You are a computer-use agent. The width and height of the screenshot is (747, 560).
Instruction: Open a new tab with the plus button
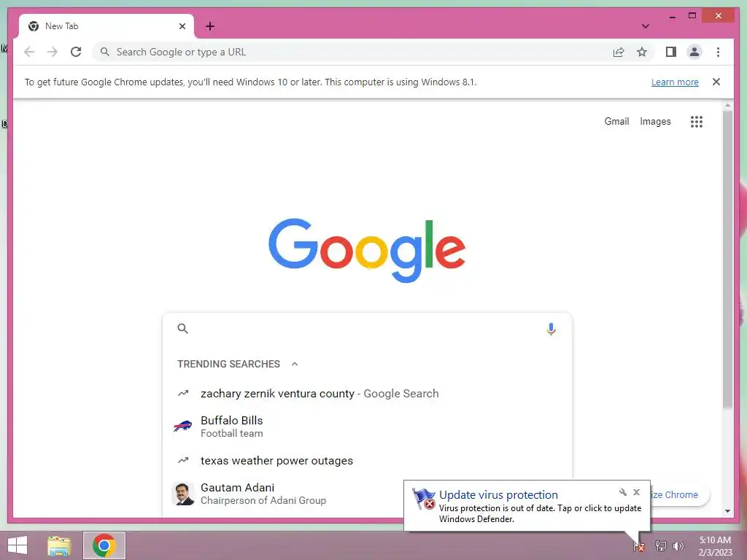pyautogui.click(x=210, y=26)
